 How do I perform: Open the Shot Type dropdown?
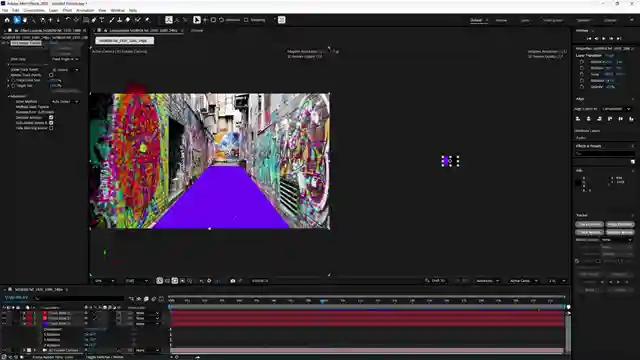pyautogui.click(x=65, y=59)
